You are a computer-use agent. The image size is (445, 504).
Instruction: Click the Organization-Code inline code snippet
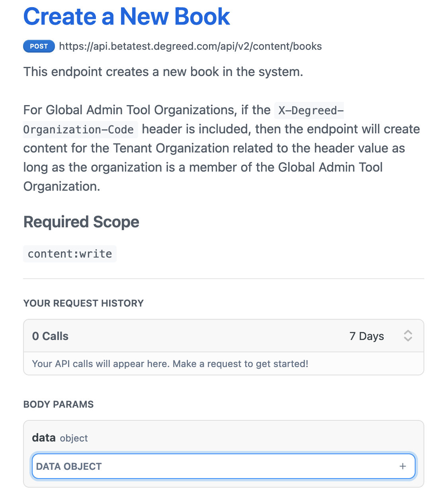click(78, 129)
